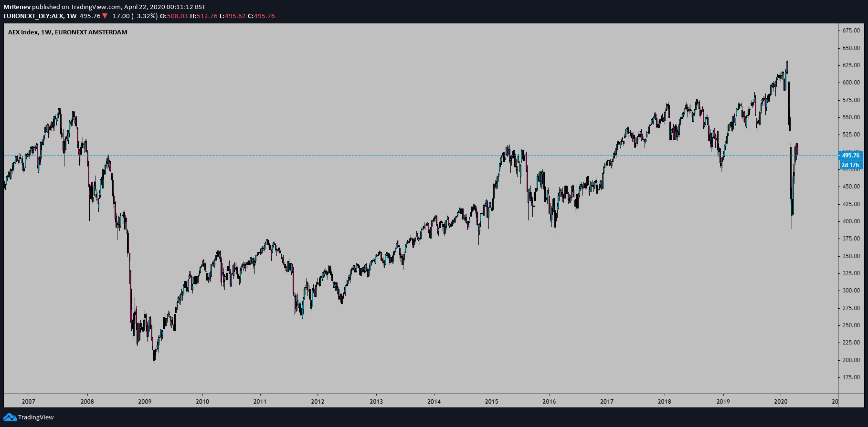Click the 575.00 price axis label
The image size is (868, 427).
point(851,100)
